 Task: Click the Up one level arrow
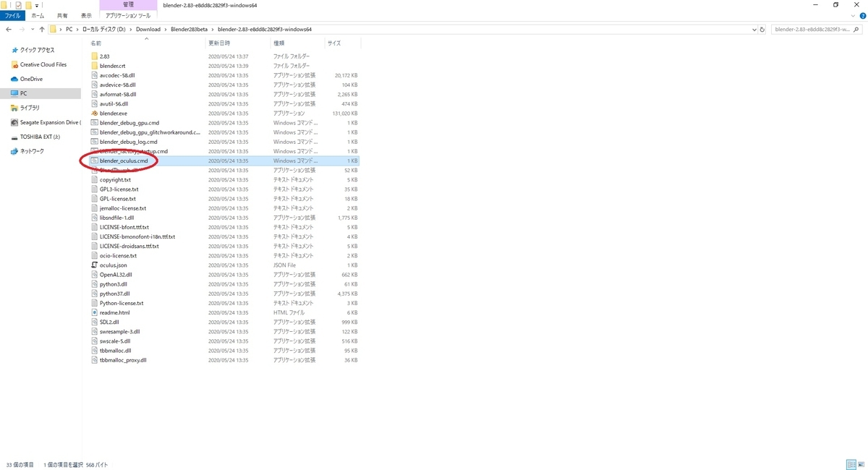[x=42, y=30]
